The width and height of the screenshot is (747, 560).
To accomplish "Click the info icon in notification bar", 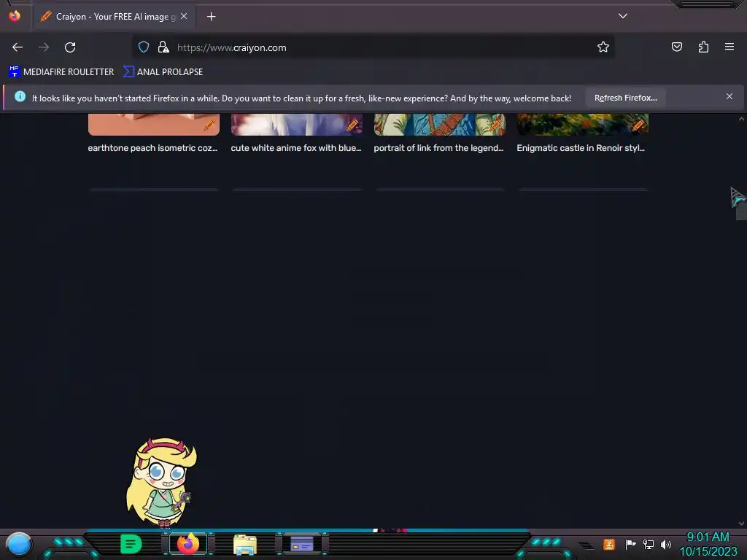I will tap(20, 97).
